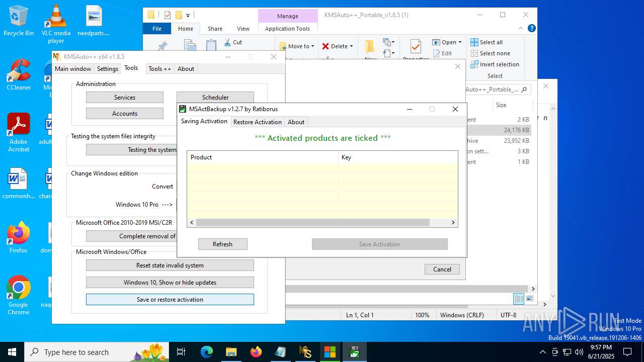Click Reset state invalid system button

pos(170,265)
